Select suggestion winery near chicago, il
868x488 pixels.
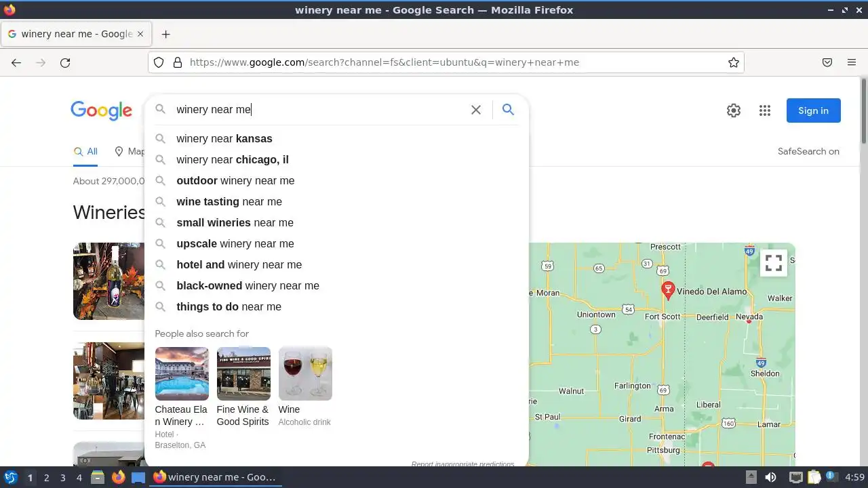[x=336, y=159]
